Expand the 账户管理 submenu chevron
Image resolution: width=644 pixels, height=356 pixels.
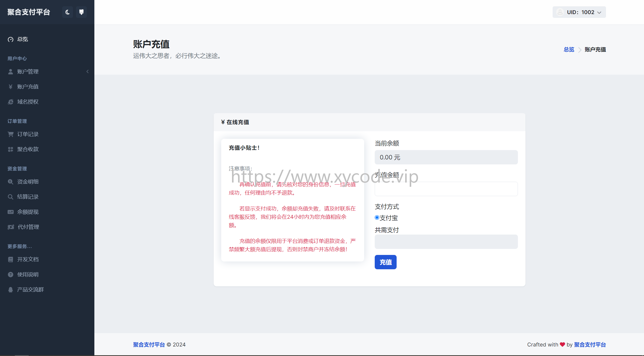tap(87, 71)
